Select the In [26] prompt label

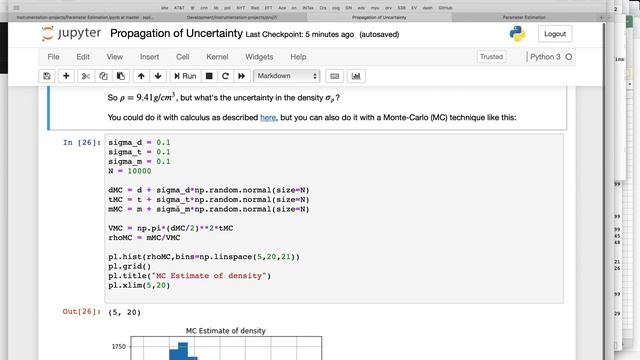(x=82, y=142)
